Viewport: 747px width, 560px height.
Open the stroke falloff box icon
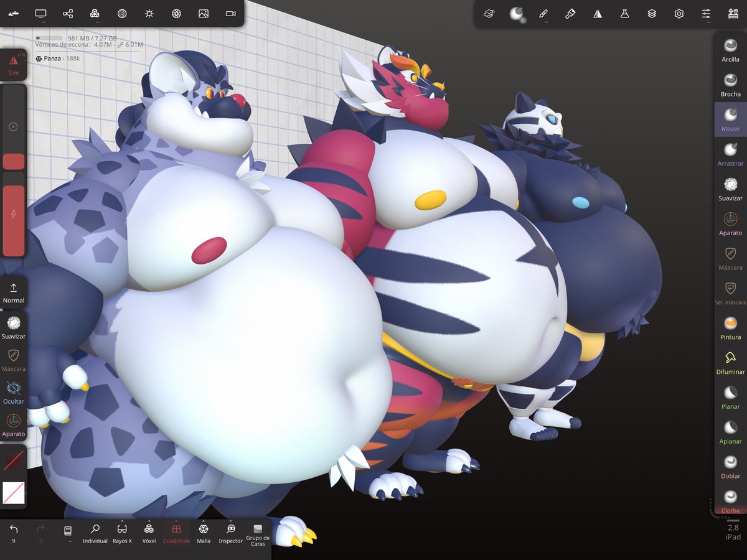point(489,13)
